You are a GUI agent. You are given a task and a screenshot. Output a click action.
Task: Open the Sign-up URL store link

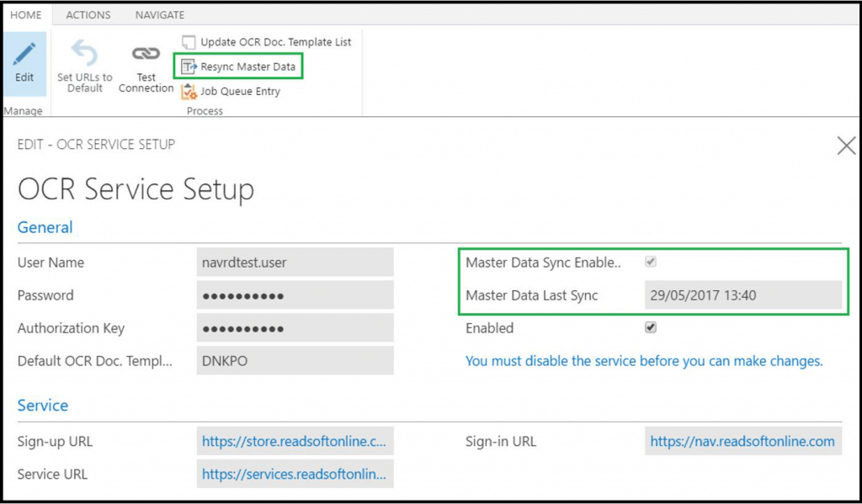[295, 442]
